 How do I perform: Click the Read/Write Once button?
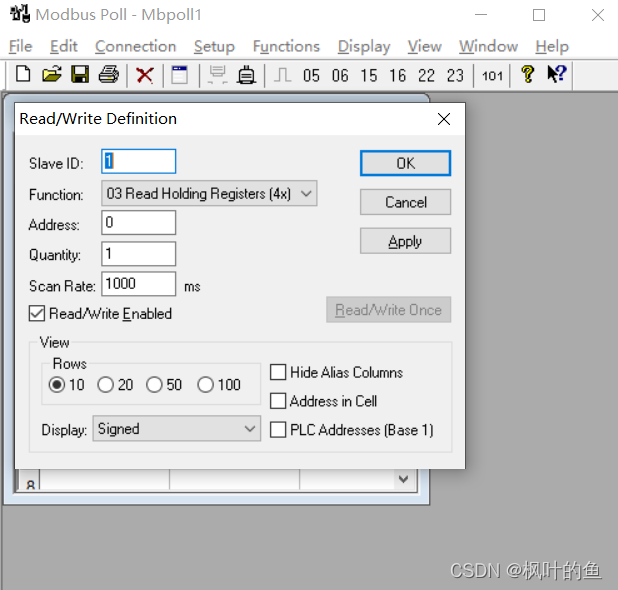[389, 310]
